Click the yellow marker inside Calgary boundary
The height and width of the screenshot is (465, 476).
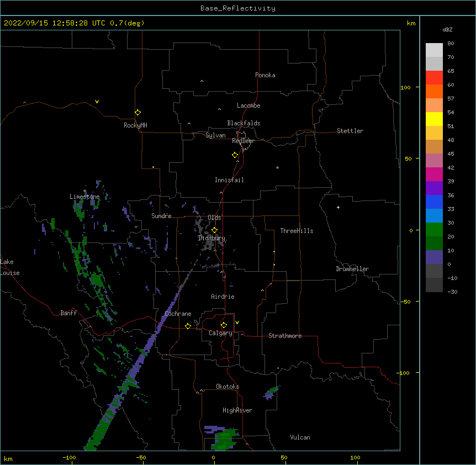(224, 325)
